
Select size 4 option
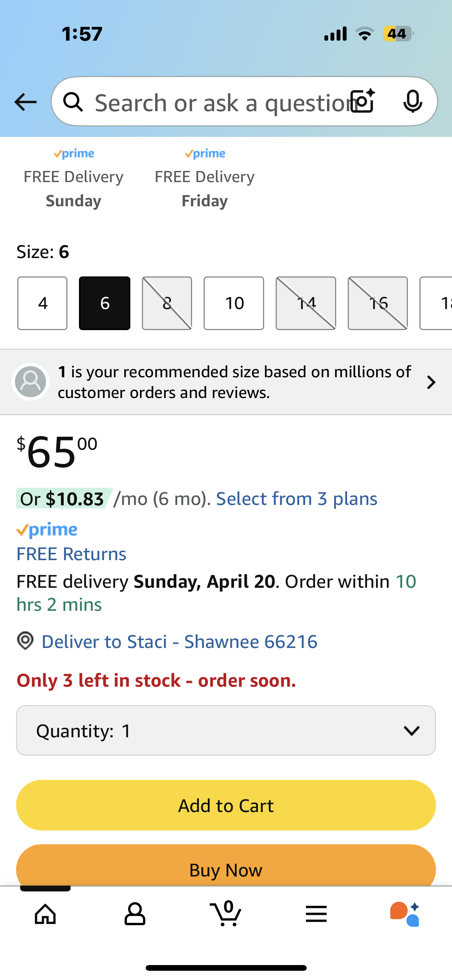pos(42,303)
